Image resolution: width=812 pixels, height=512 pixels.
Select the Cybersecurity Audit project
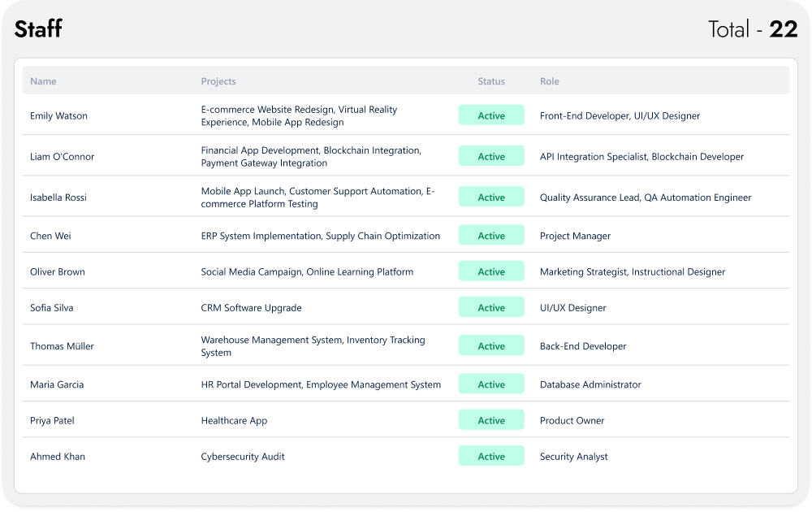pos(244,456)
